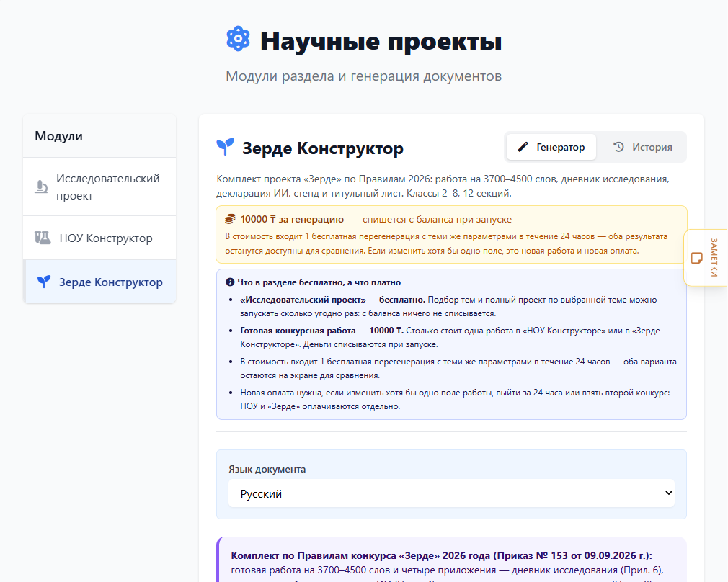Open the Заметки side panel
Screen dimensions: 728x582
coord(706,258)
